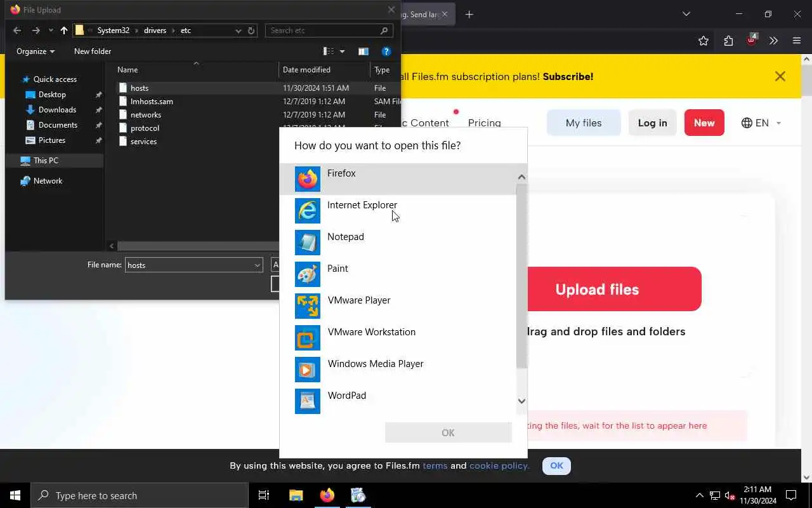Open the Firefox application menu
The height and width of the screenshot is (508, 812).
pos(797,41)
